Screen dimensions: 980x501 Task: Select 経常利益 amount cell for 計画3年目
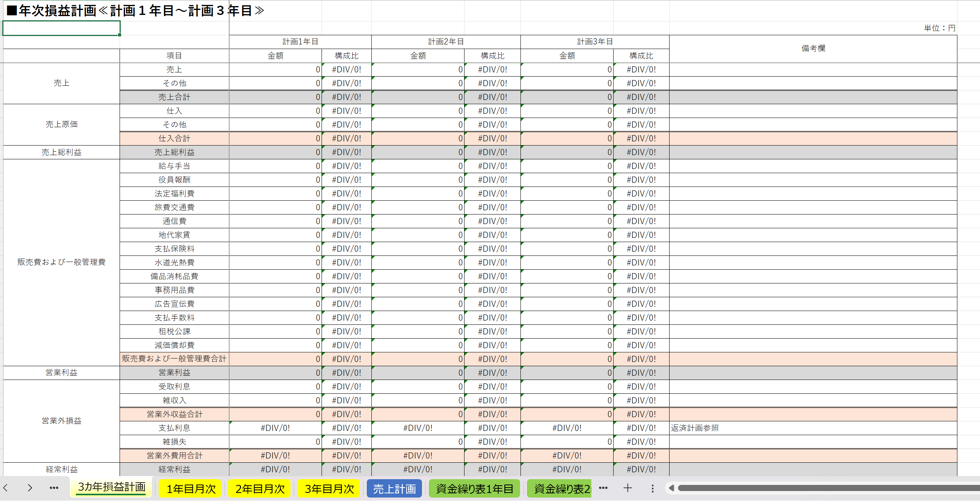click(x=566, y=469)
